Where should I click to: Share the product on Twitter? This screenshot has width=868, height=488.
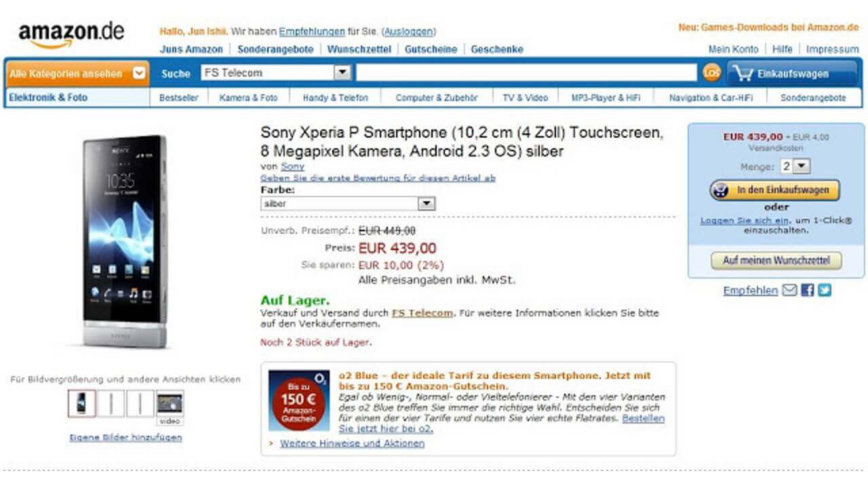point(824,290)
